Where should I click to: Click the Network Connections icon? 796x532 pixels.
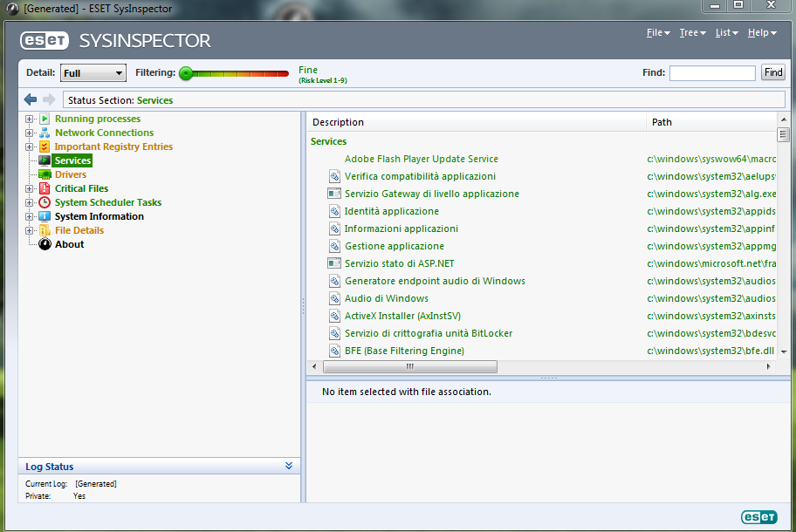pos(45,133)
